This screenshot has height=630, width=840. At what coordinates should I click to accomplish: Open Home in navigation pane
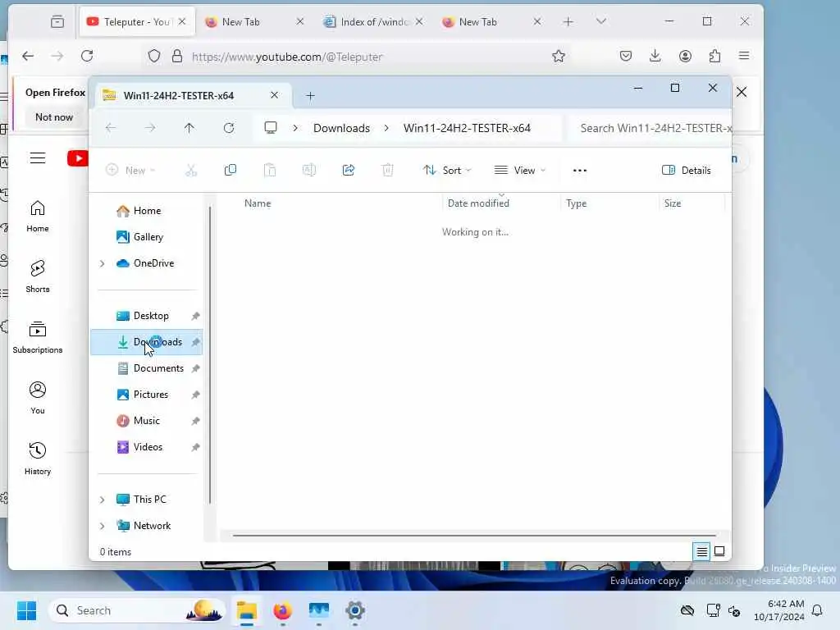click(x=147, y=211)
